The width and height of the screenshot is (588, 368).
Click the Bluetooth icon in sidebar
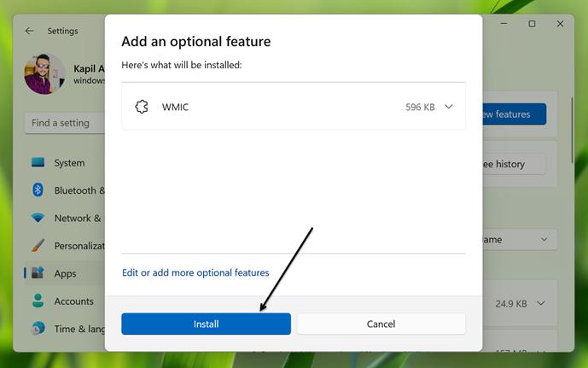(x=38, y=190)
